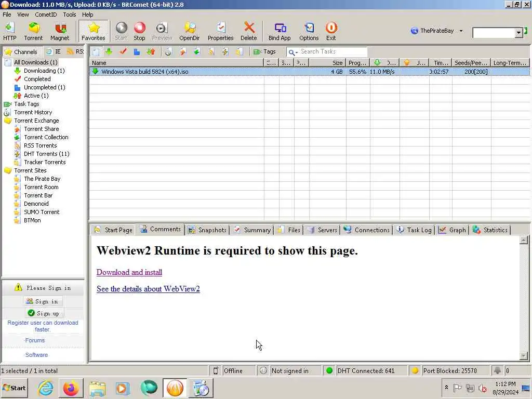The width and height of the screenshot is (532, 399).
Task: Launch Firefox from the taskbar
Action: click(71, 388)
